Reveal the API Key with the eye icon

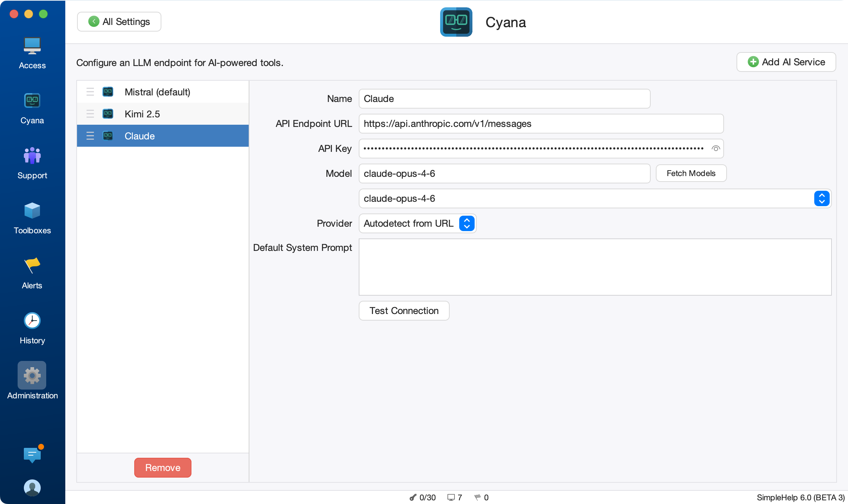[716, 149]
